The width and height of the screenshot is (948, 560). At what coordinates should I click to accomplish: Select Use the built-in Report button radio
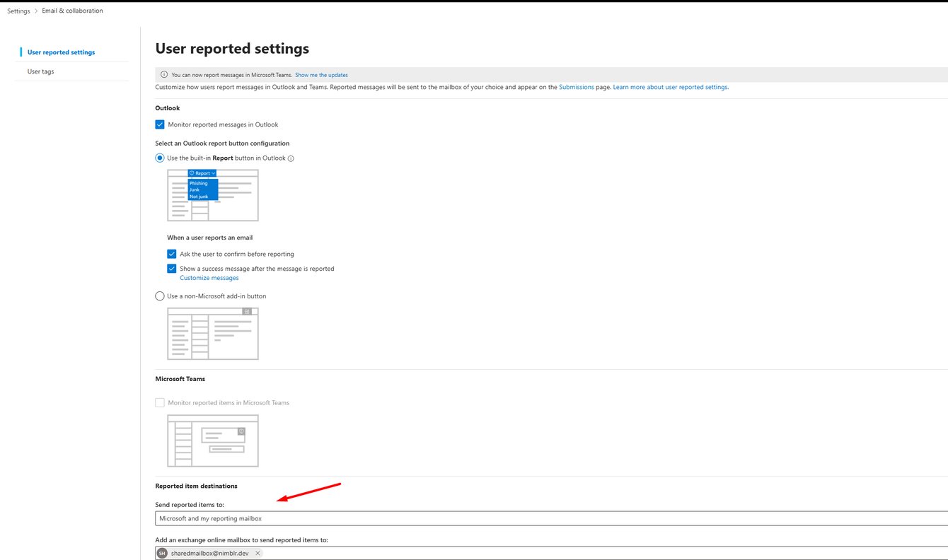160,158
